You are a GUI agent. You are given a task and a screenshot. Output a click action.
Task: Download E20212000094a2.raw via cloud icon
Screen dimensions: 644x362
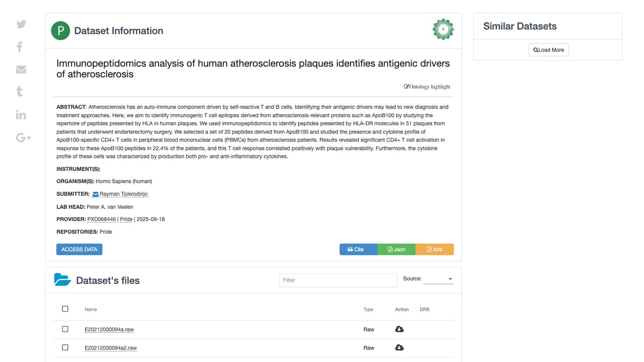(399, 347)
